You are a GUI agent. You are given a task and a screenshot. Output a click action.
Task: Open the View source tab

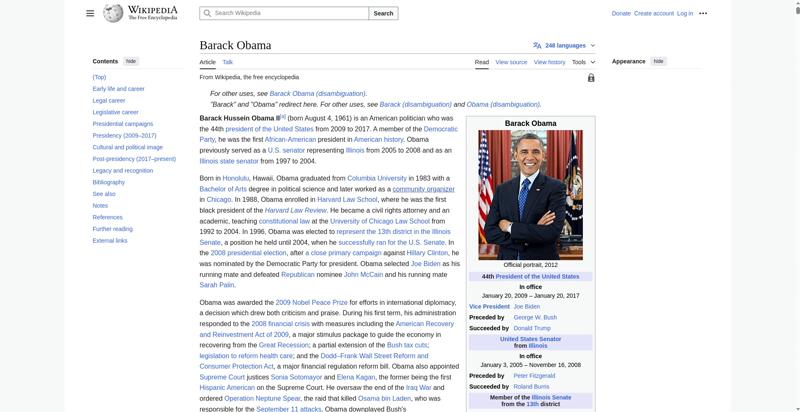pos(511,62)
